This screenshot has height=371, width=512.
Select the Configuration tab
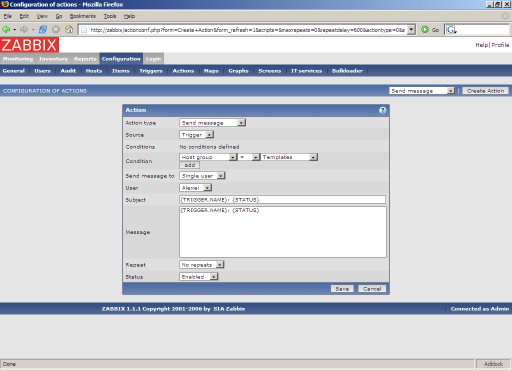tap(121, 59)
